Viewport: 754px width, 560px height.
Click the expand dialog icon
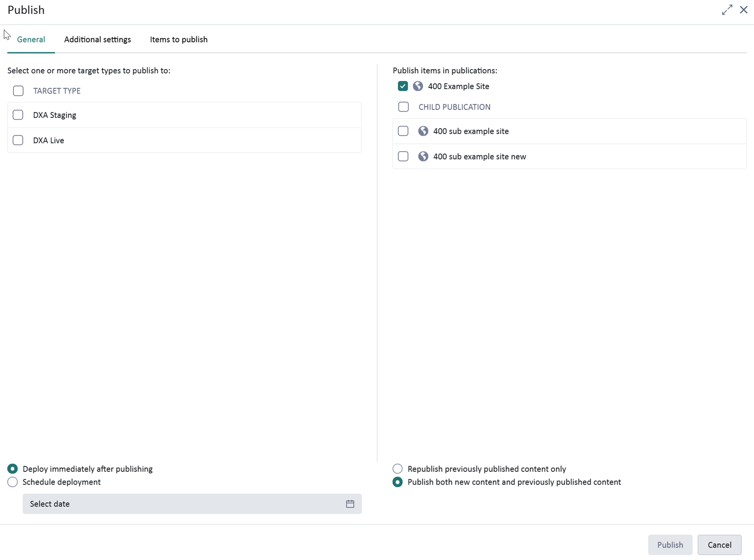pyautogui.click(x=726, y=10)
